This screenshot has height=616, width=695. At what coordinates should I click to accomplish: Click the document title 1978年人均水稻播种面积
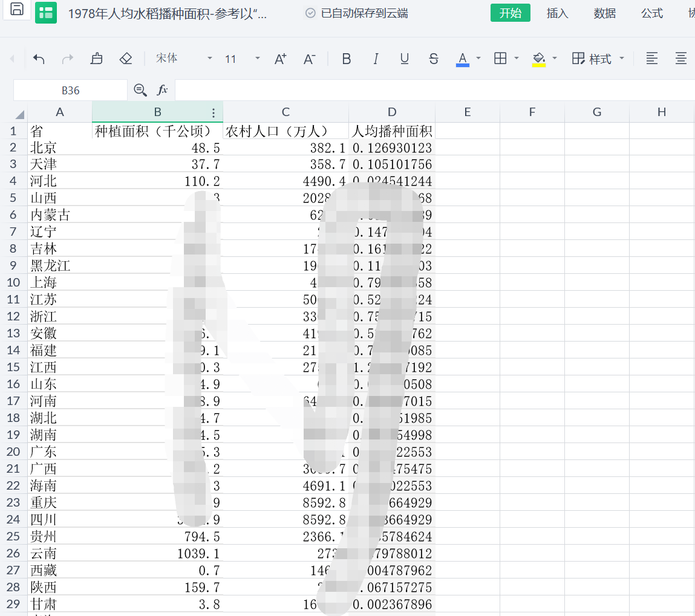pyautogui.click(x=168, y=14)
